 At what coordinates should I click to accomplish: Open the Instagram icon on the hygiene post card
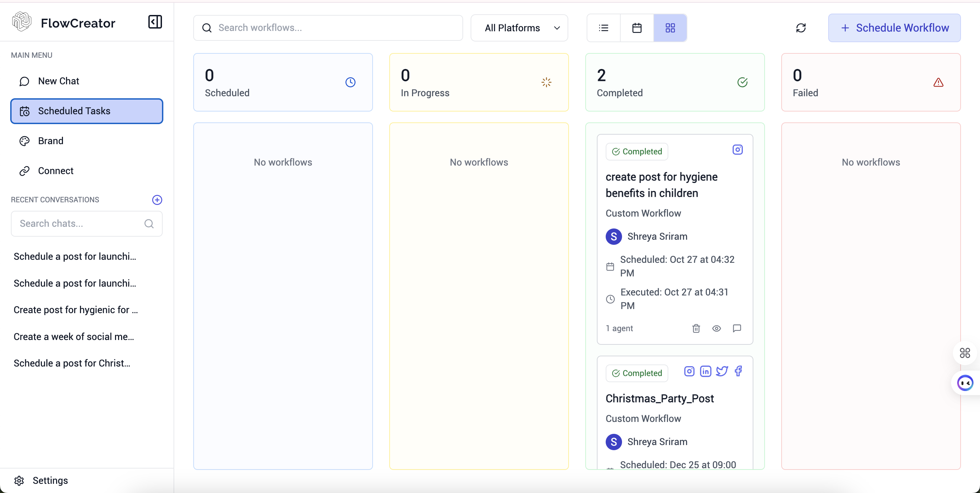[737, 150]
